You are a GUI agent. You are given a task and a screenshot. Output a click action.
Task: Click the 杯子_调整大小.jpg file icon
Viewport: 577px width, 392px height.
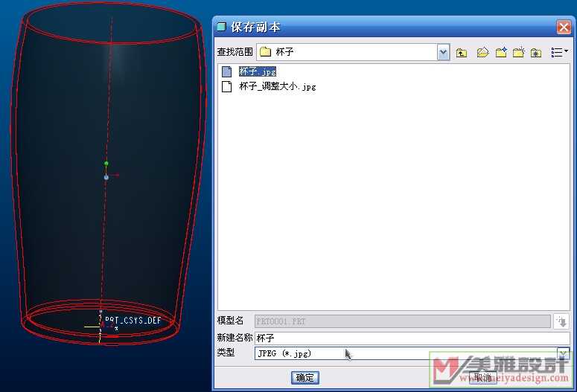click(226, 86)
